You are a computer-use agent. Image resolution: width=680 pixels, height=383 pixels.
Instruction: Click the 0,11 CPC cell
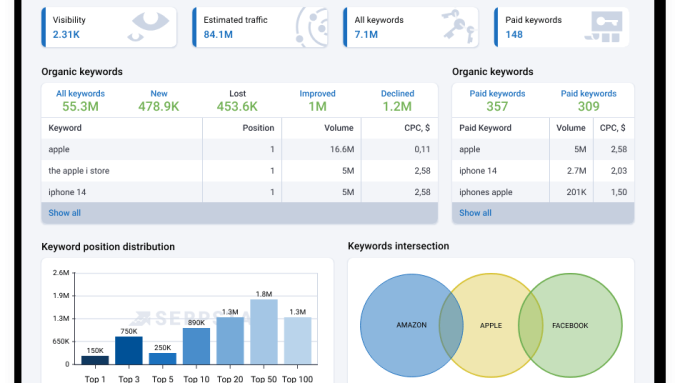coord(422,149)
